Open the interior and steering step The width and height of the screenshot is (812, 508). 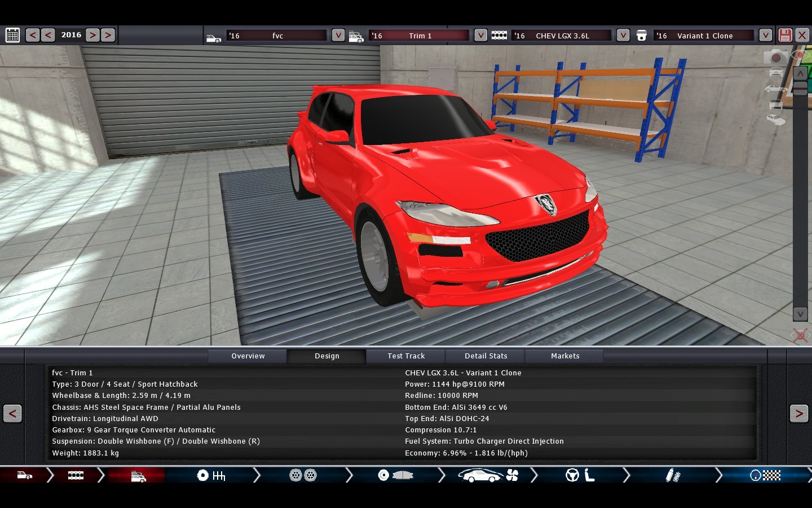pos(580,476)
